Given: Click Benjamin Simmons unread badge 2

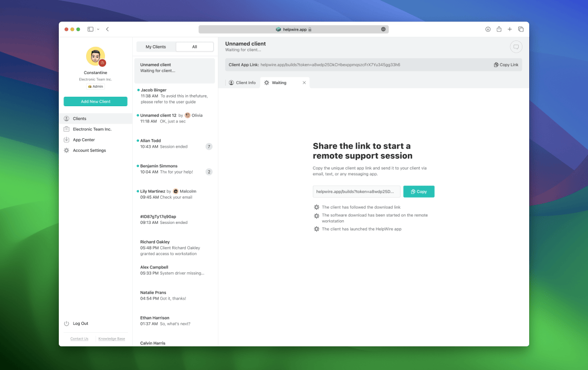Looking at the screenshot, I should coord(209,172).
